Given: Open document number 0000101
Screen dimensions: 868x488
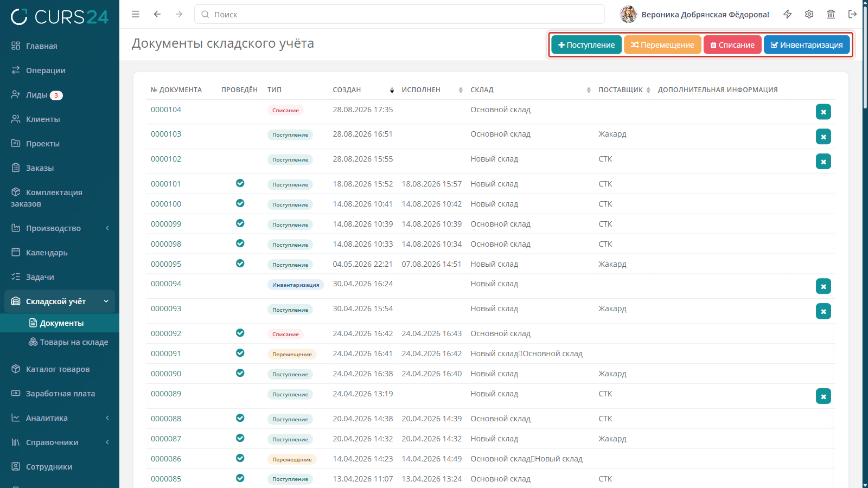Looking at the screenshot, I should point(166,184).
